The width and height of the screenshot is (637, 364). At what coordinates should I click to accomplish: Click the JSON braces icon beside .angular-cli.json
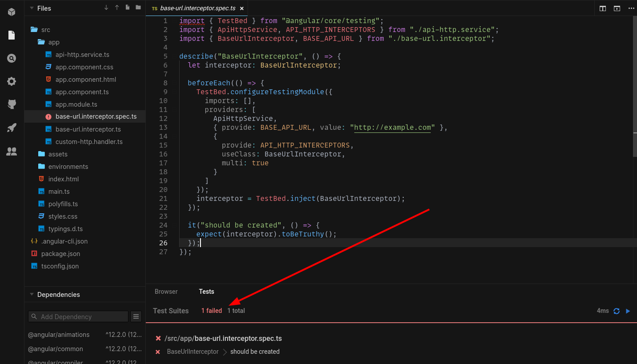click(x=34, y=241)
